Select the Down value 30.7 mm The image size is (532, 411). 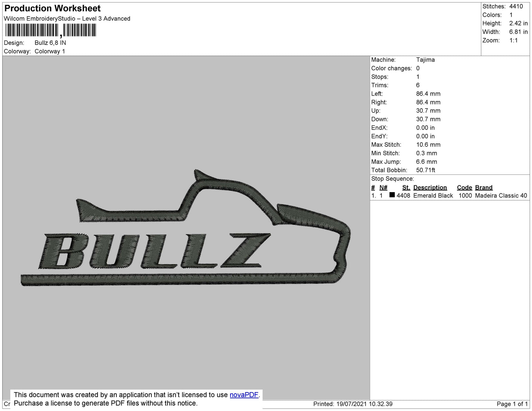point(428,119)
